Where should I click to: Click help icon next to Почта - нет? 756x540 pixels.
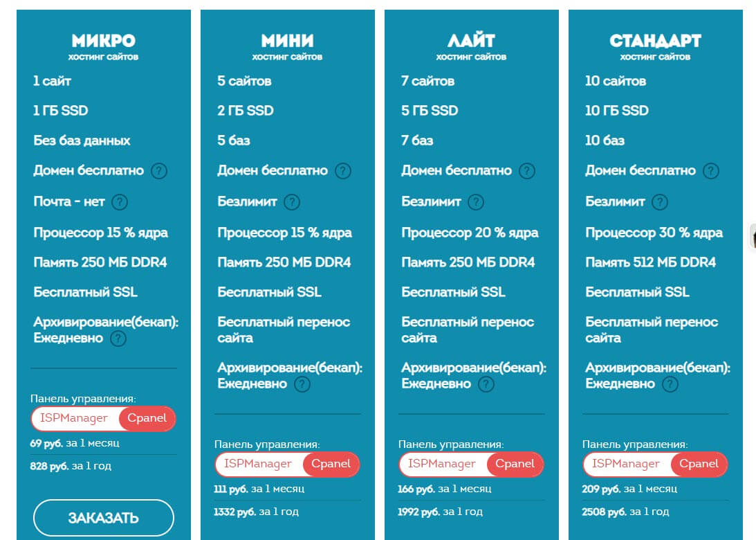tap(120, 202)
